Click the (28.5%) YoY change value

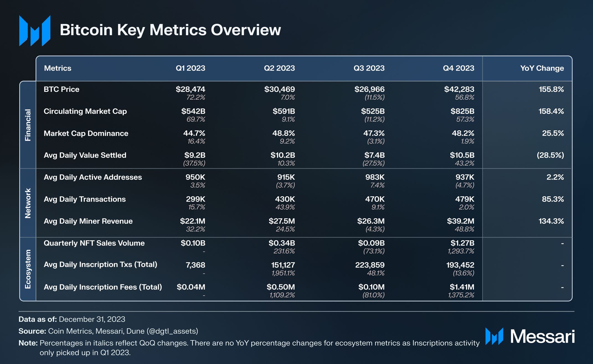click(x=550, y=155)
